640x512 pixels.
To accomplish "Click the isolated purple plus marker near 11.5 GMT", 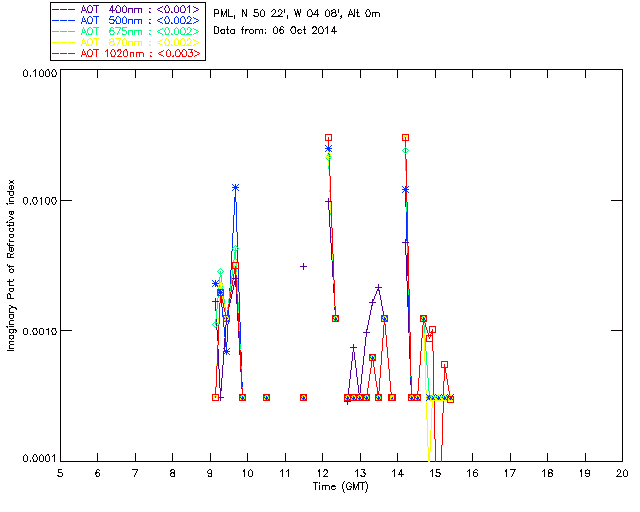I will 303,267.
